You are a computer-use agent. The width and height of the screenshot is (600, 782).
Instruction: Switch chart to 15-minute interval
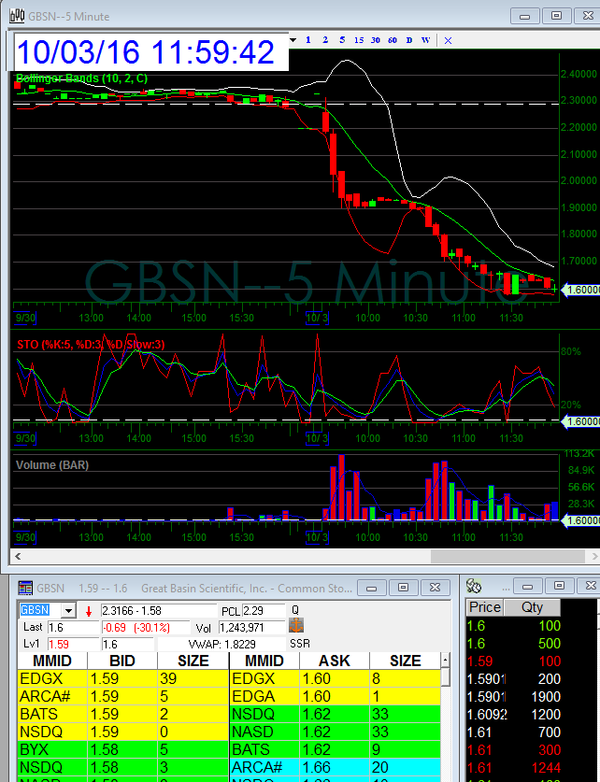(358, 40)
